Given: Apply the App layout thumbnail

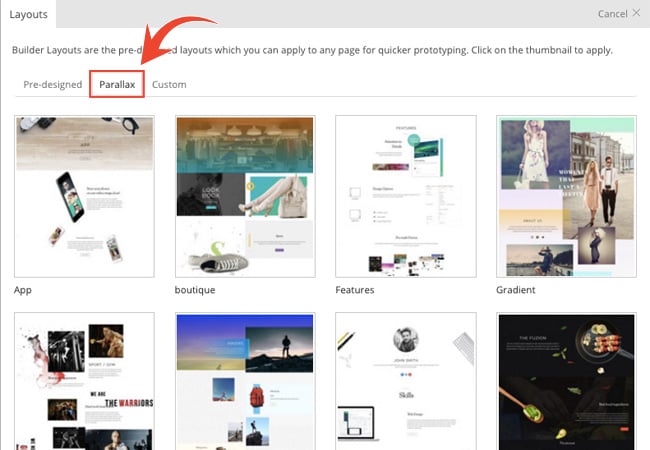Looking at the screenshot, I should coord(84,196).
